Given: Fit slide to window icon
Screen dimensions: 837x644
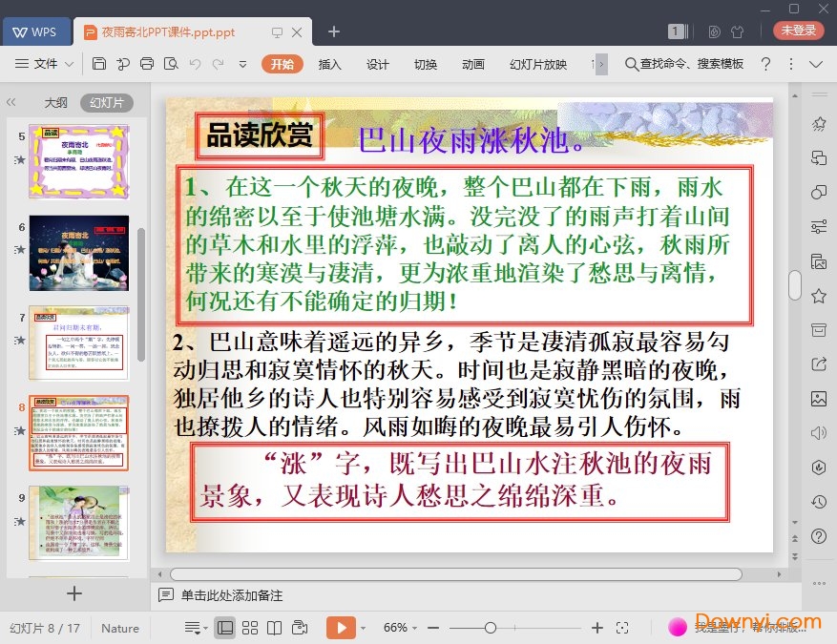Looking at the screenshot, I should click(622, 628).
